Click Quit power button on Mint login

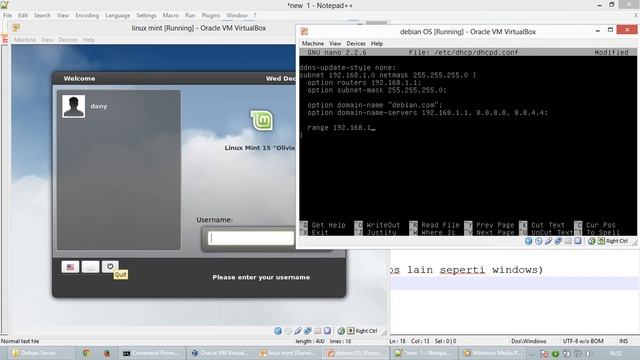pos(110,267)
